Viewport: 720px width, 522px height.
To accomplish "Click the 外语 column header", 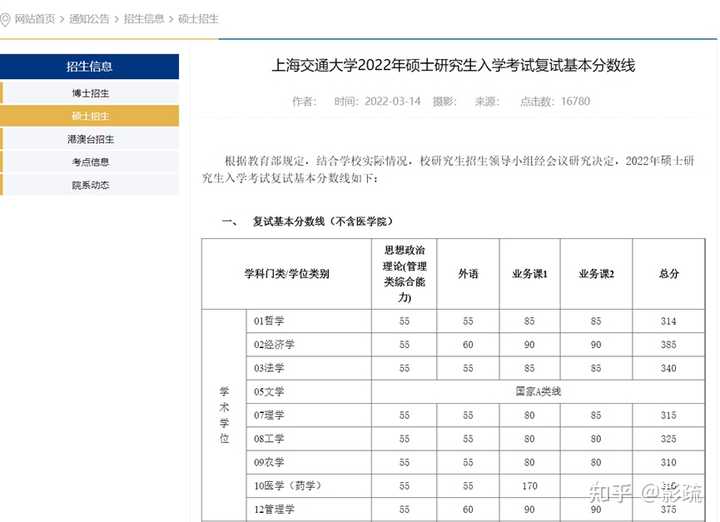I will [468, 274].
